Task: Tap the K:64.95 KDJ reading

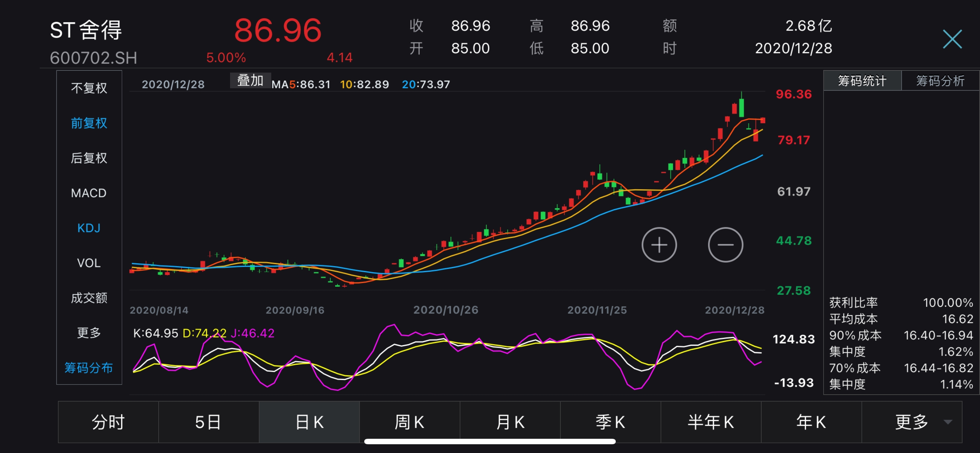Action: coord(156,333)
